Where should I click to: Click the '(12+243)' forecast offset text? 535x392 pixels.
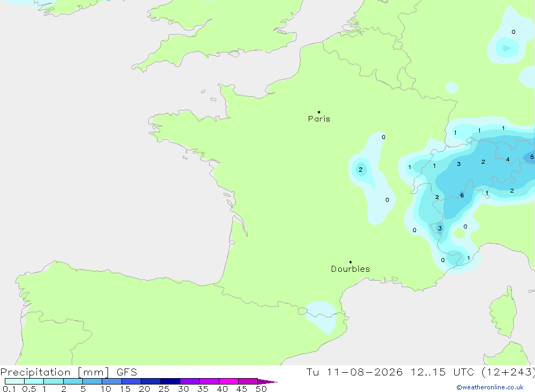pos(508,372)
